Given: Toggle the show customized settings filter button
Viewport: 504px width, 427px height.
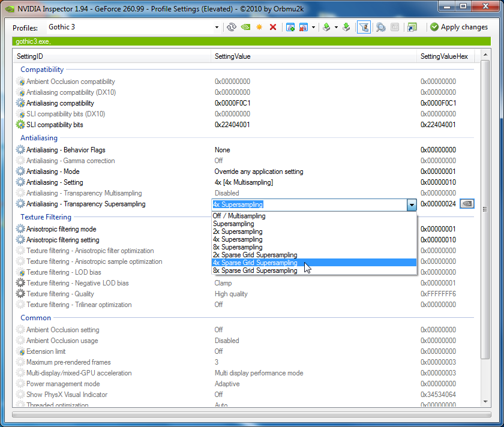Looking at the screenshot, I should click(363, 27).
